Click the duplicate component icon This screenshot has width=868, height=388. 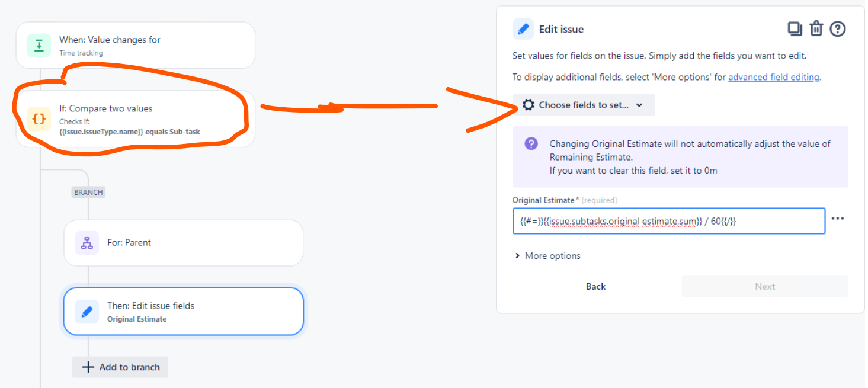pos(795,28)
